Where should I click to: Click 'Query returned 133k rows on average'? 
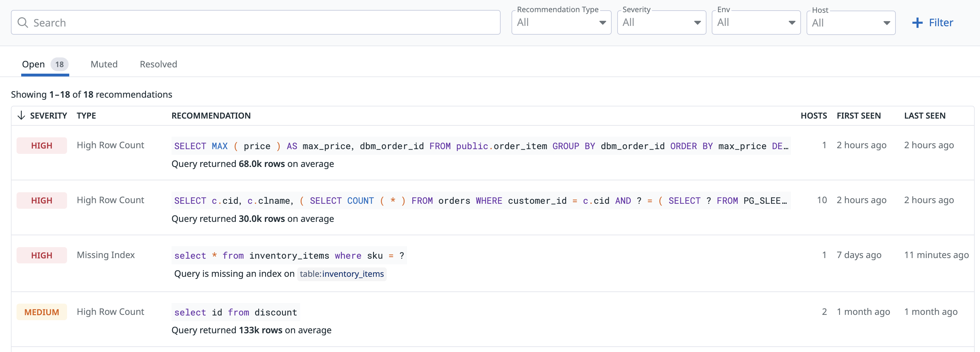click(x=251, y=330)
